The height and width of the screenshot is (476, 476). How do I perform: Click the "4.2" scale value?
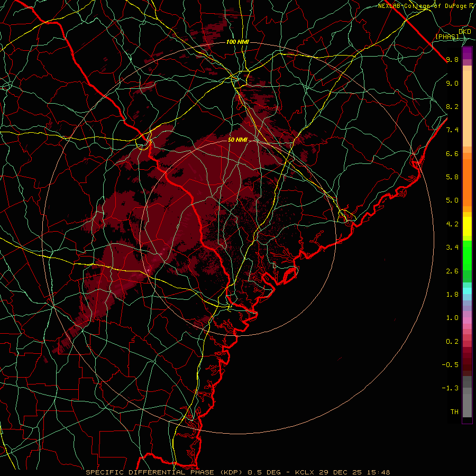click(452, 224)
